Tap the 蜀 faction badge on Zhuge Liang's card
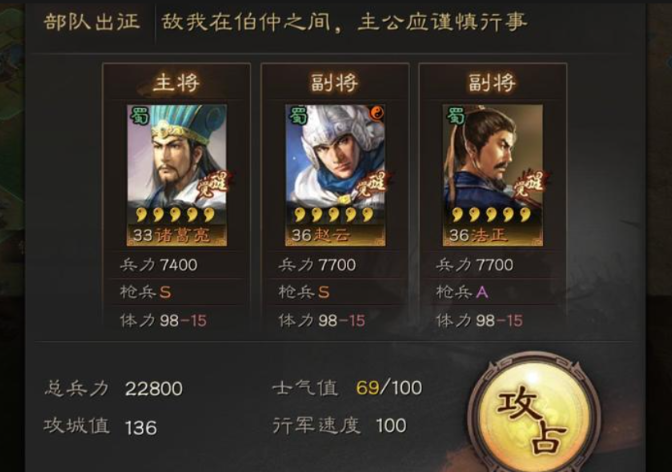This screenshot has height=472, width=672. 138,116
